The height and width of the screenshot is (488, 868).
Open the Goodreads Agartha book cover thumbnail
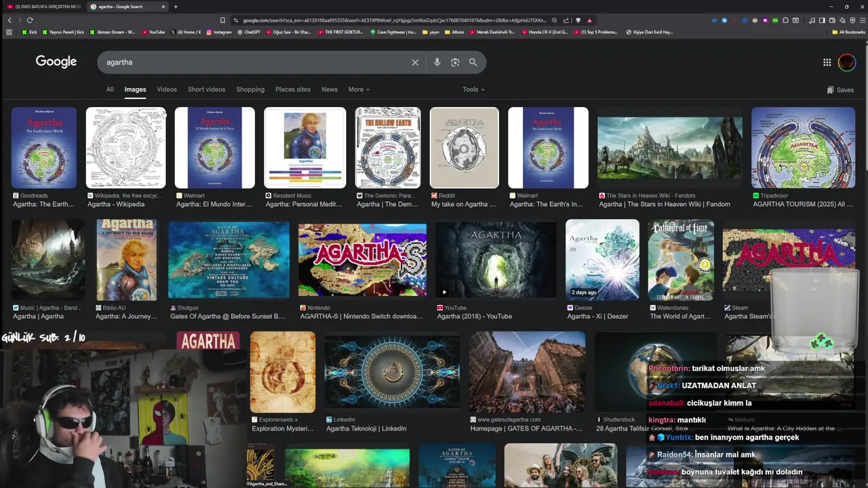(44, 148)
